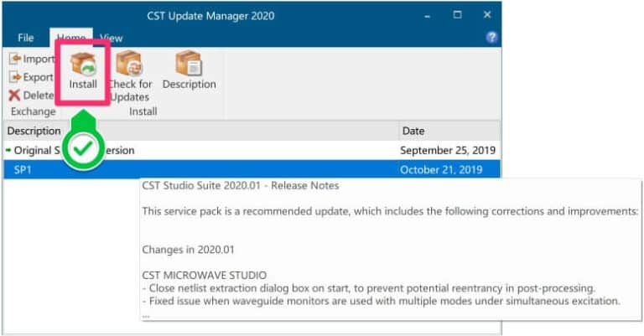644x336 pixels.
Task: Select the Original Software version row
Action: click(x=168, y=151)
